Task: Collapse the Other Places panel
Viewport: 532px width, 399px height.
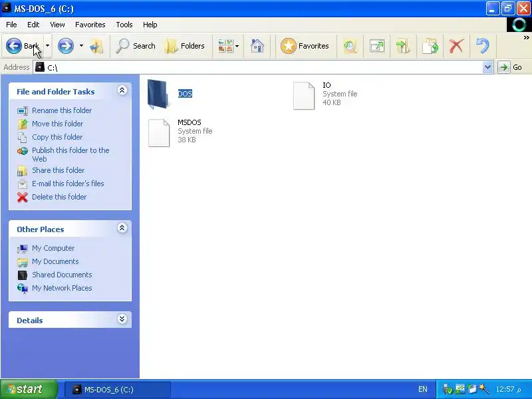Action: click(122, 227)
